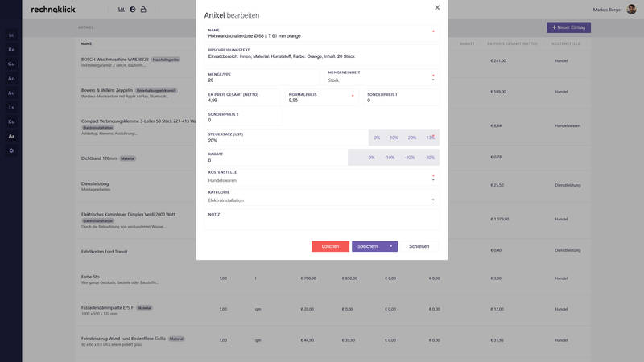
Task: Expand the Kostenstelle Handelswaren dropdown
Action: click(321, 177)
